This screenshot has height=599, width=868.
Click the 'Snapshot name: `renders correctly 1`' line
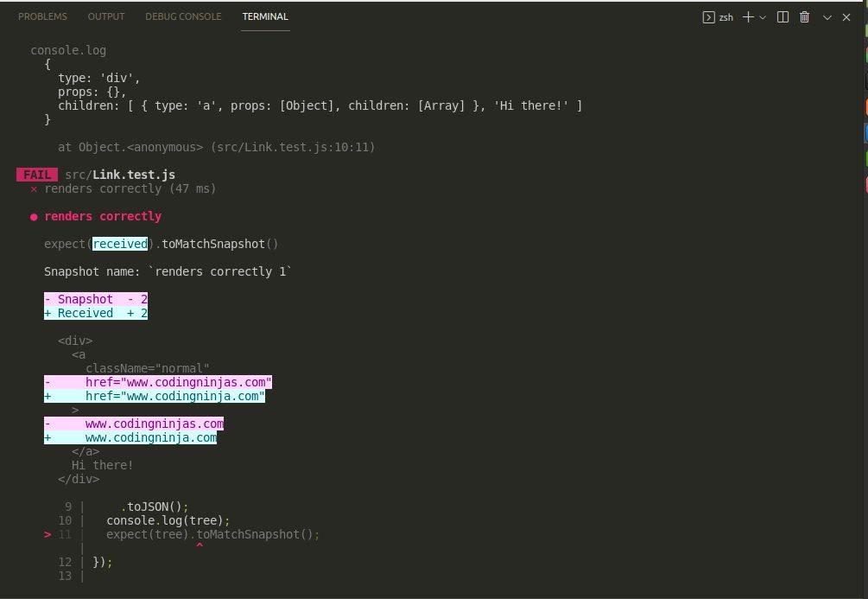pos(168,271)
